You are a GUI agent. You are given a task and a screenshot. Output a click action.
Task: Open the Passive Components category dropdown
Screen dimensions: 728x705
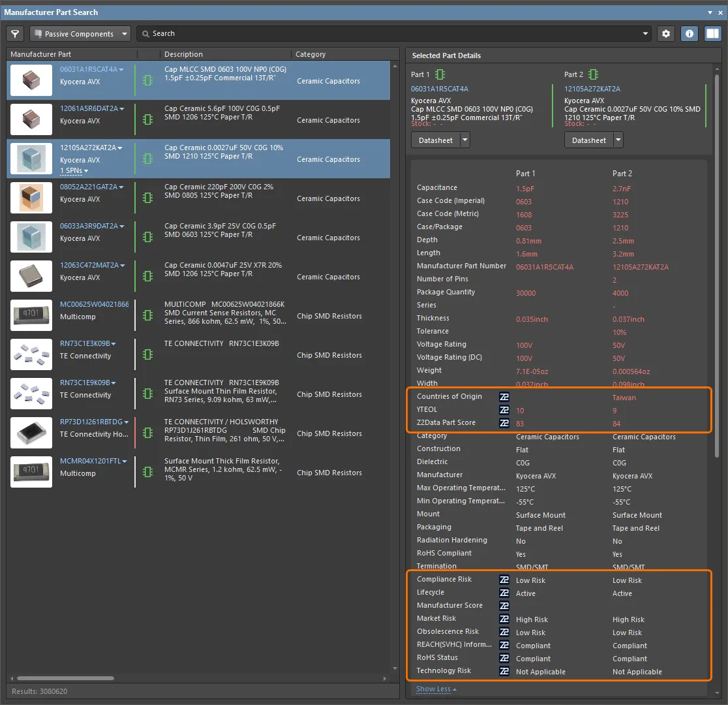pyautogui.click(x=80, y=34)
